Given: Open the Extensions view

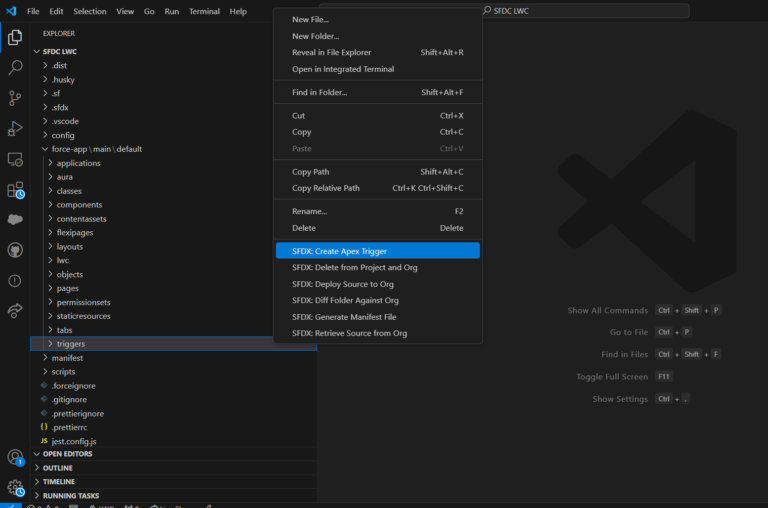Looking at the screenshot, I should 15,189.
